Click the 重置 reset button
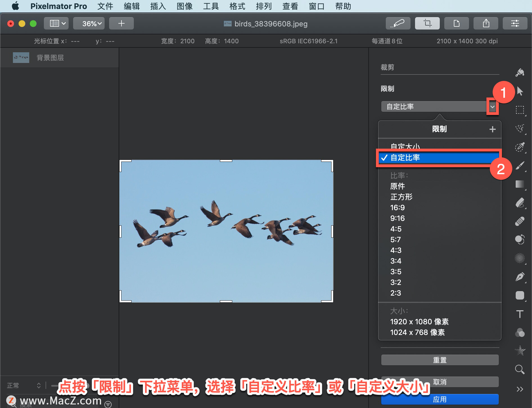The width and height of the screenshot is (532, 408). pyautogui.click(x=440, y=360)
